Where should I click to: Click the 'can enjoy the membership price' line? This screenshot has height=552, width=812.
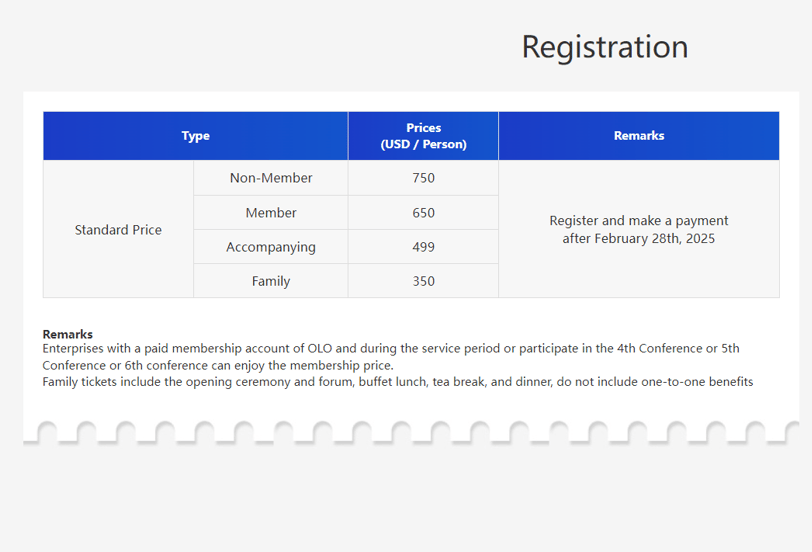218,365
